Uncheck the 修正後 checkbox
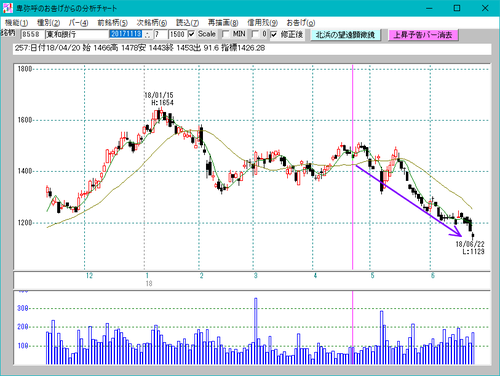 pyautogui.click(x=274, y=34)
